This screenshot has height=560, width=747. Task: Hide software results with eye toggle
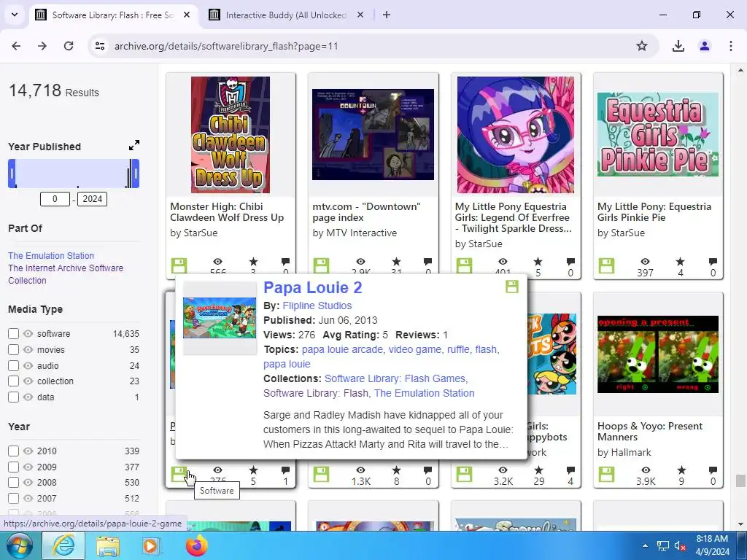point(28,333)
